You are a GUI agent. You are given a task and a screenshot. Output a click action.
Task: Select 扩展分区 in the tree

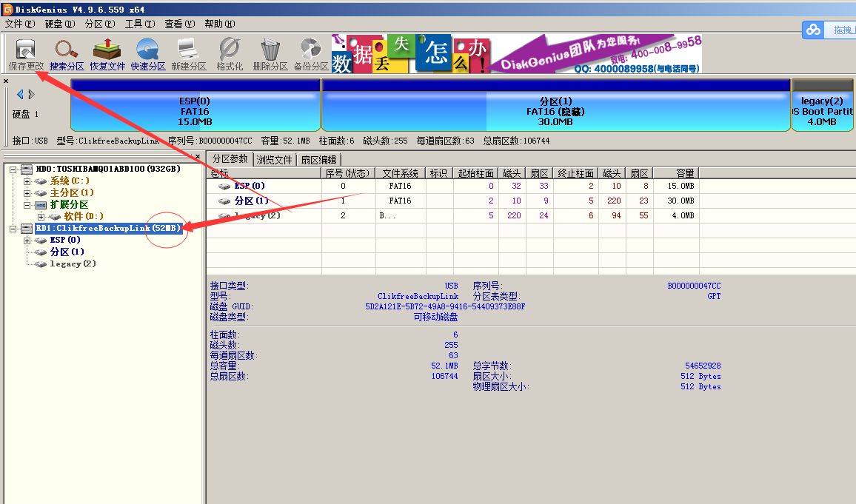pyautogui.click(x=69, y=204)
